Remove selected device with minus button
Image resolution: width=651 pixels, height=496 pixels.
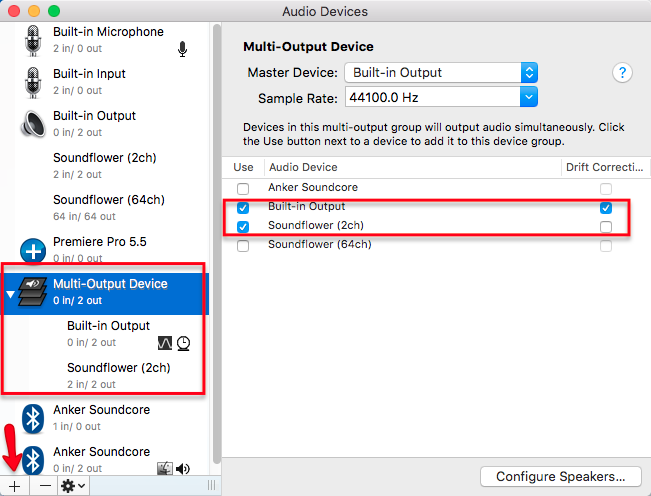click(44, 486)
